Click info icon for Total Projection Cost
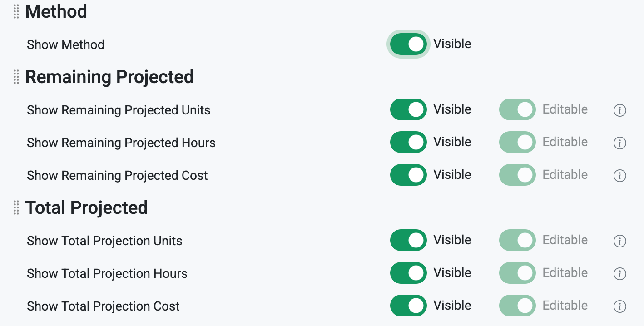This screenshot has height=326, width=644. [x=620, y=306]
